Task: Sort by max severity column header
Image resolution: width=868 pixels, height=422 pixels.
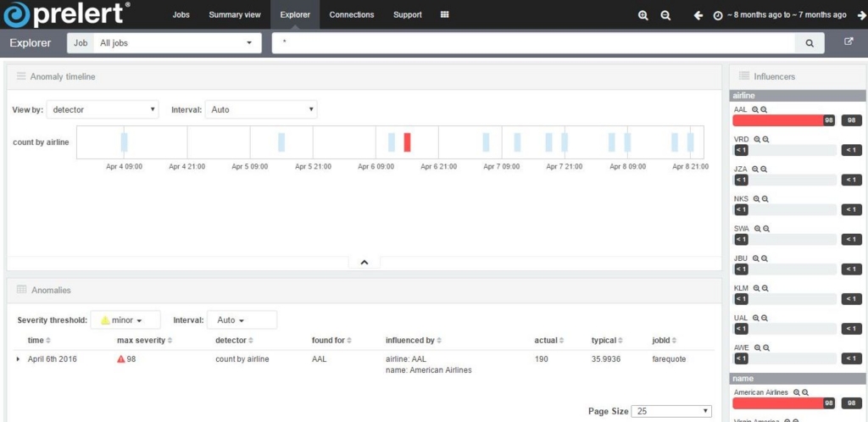Action: pyautogui.click(x=144, y=340)
